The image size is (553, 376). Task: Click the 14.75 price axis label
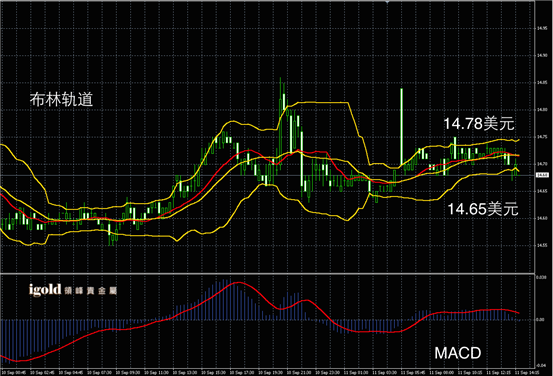(x=542, y=137)
